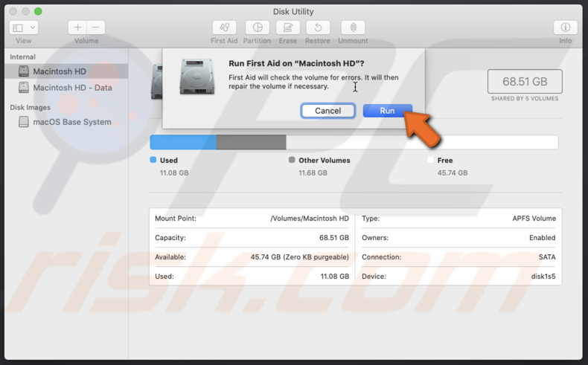Open the Info toolbar icon

(566, 28)
